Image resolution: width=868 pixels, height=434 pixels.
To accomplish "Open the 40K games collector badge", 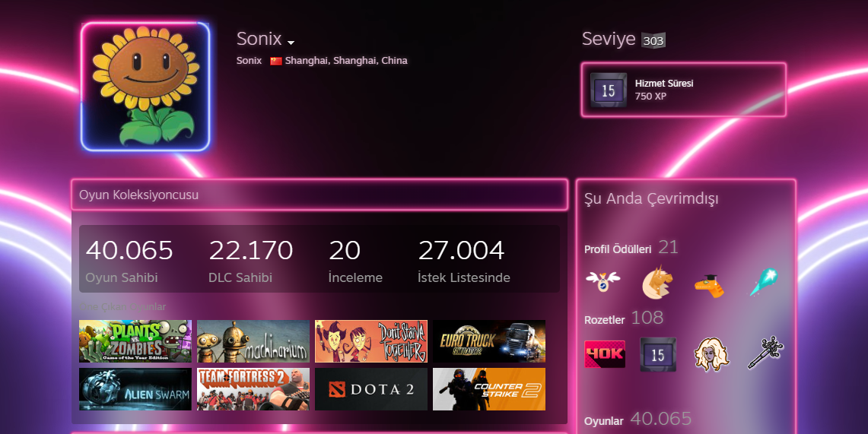I will point(605,354).
